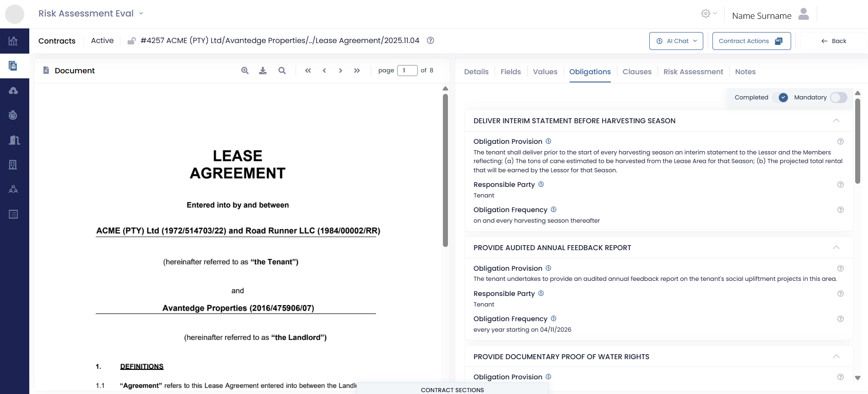Download the document using the download icon
Viewport: 868px width, 394px height.
tap(263, 71)
